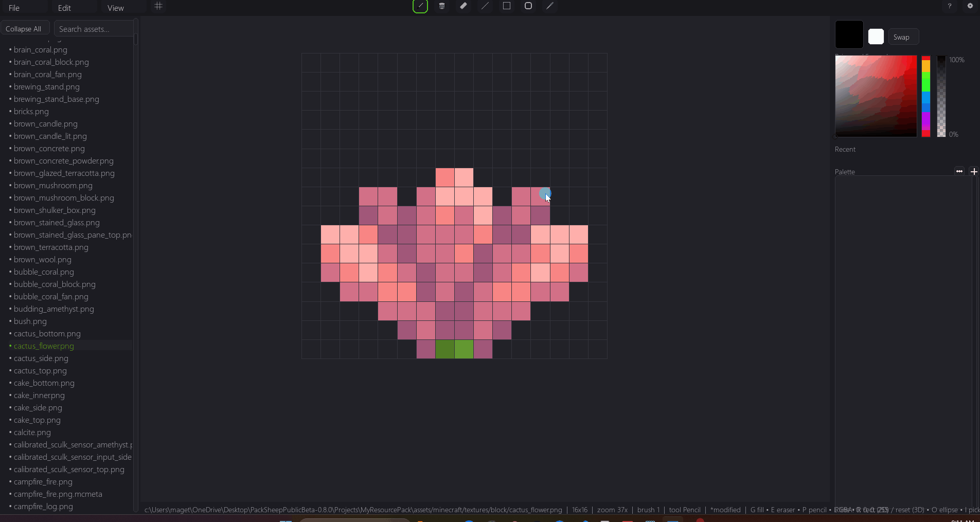Select the Pencil tool in the toolbar
980x522 pixels.
[x=420, y=6]
